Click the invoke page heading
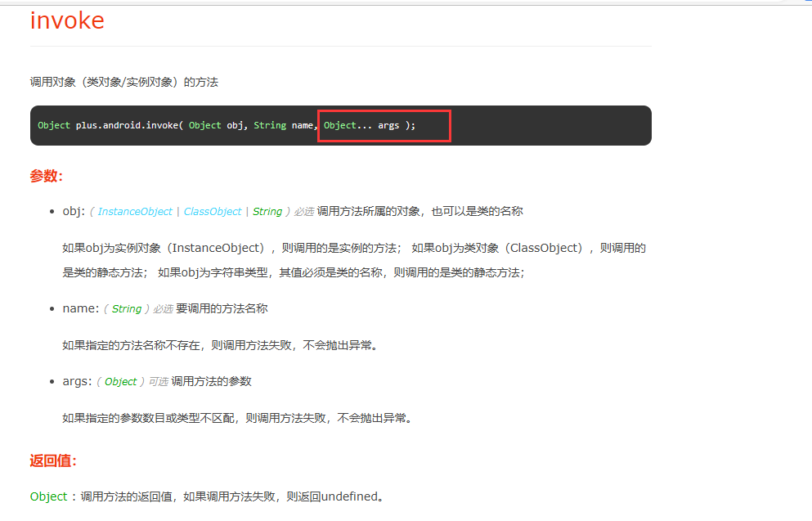This screenshot has height=521, width=812. (x=65, y=21)
